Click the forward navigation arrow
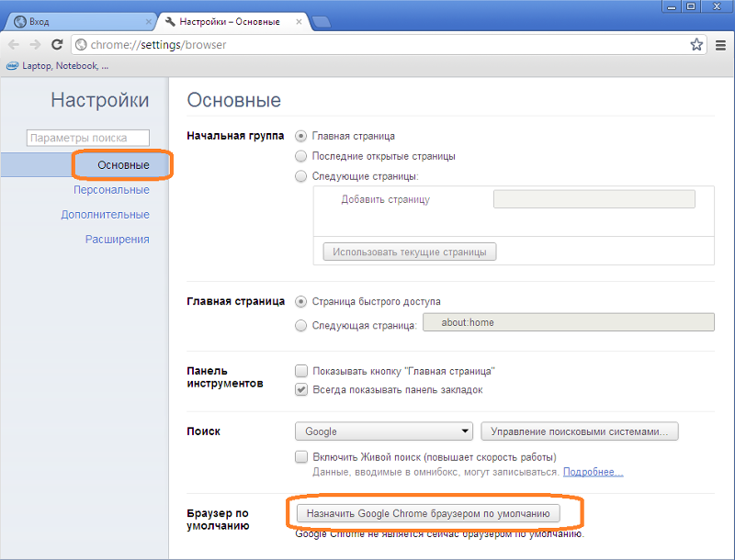 click(x=35, y=44)
